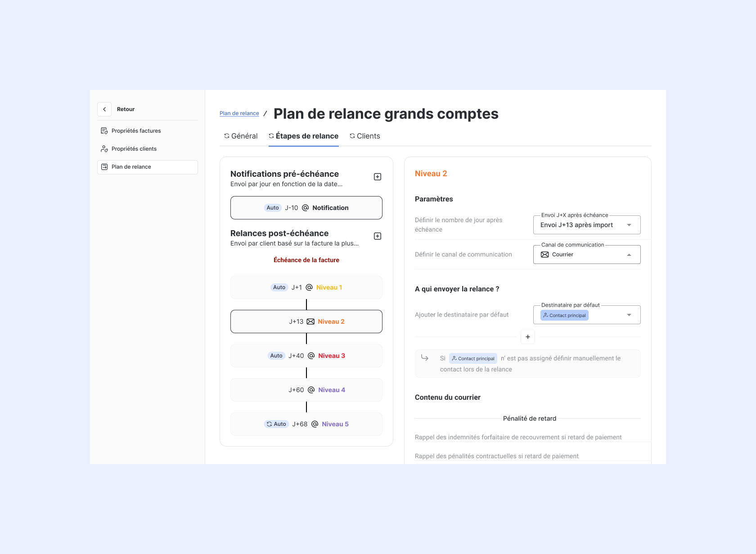This screenshot has height=554, width=756.
Task: Select the J+60 Niveau 4 step
Action: (x=306, y=390)
